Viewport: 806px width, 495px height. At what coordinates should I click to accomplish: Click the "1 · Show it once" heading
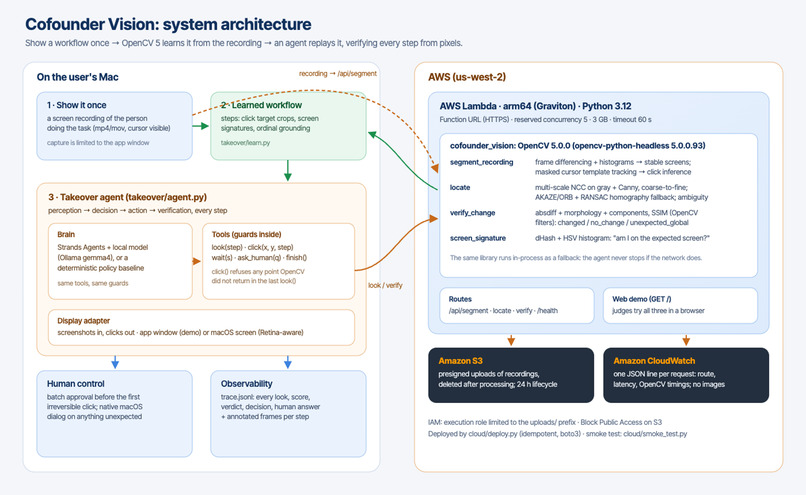pos(77,105)
